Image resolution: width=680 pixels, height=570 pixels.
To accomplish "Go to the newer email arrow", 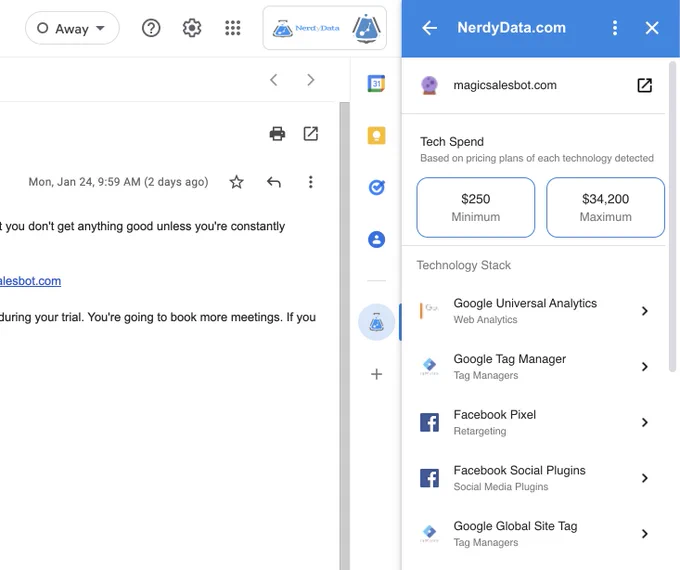I will 274,80.
